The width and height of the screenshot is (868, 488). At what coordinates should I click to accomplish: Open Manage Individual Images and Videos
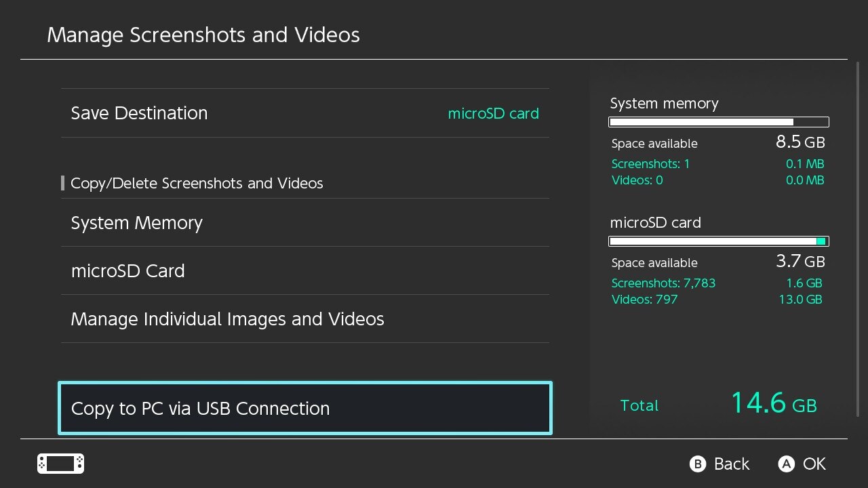coord(305,319)
